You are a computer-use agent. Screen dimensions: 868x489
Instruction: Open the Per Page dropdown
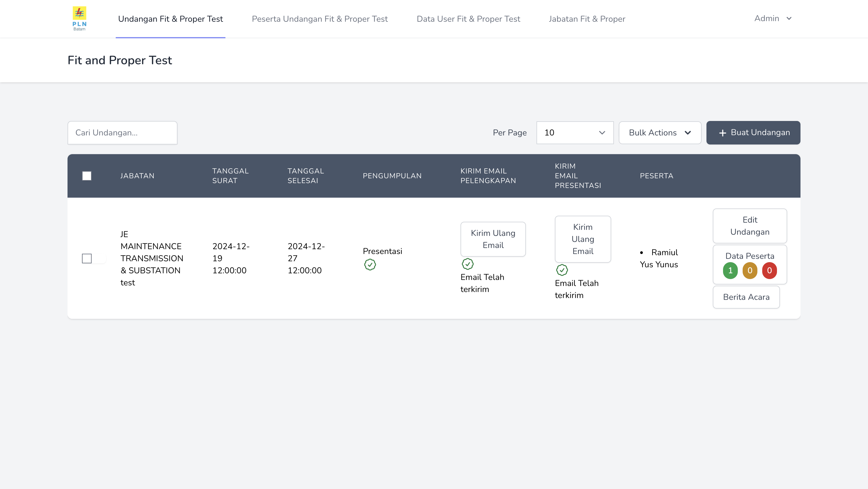pyautogui.click(x=575, y=132)
